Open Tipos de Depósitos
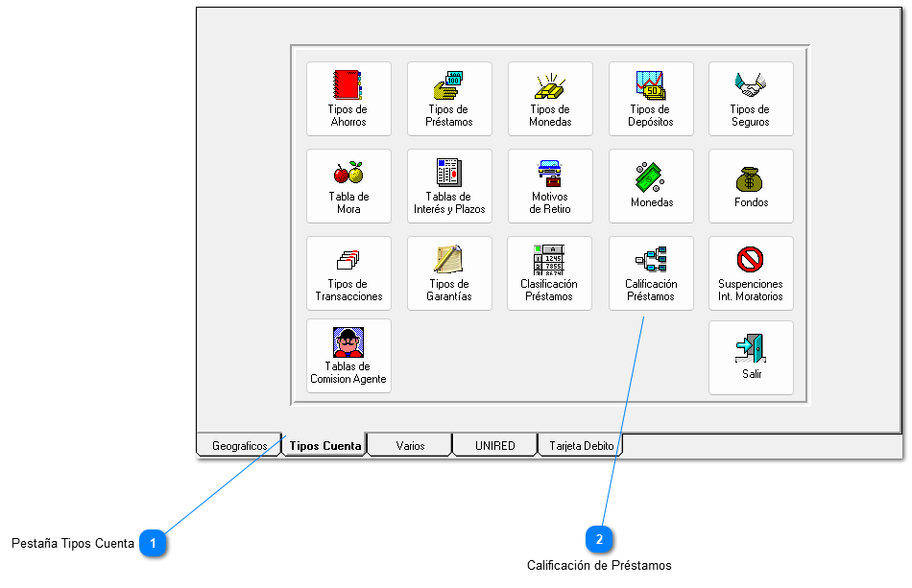912x588 pixels. coord(651,99)
